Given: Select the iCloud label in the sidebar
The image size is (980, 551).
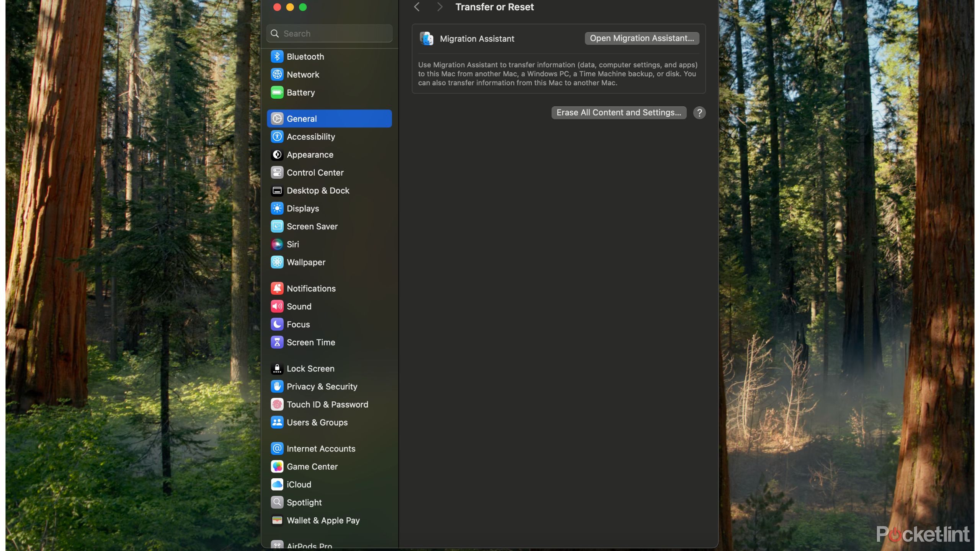Looking at the screenshot, I should click(x=299, y=484).
